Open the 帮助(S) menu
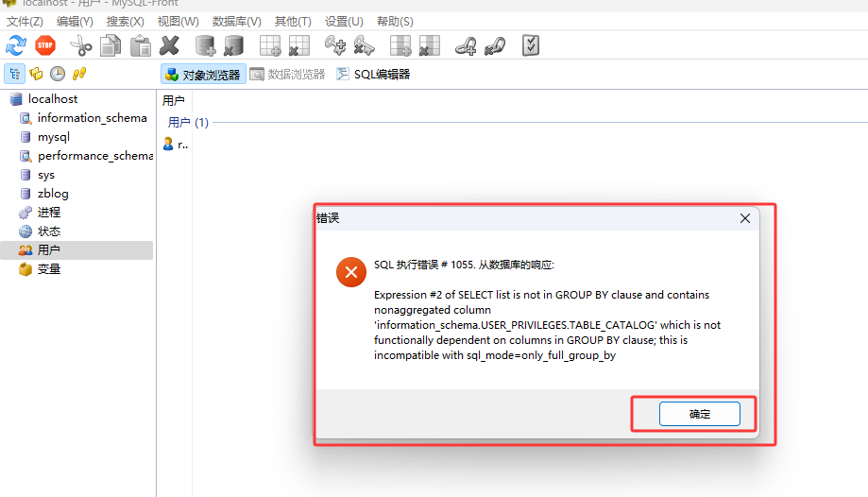 pyautogui.click(x=395, y=22)
